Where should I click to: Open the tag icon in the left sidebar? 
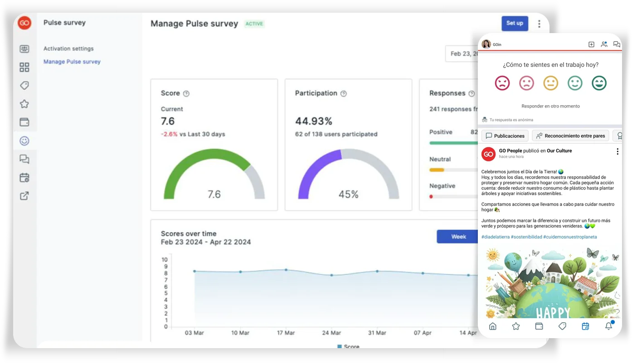click(24, 86)
